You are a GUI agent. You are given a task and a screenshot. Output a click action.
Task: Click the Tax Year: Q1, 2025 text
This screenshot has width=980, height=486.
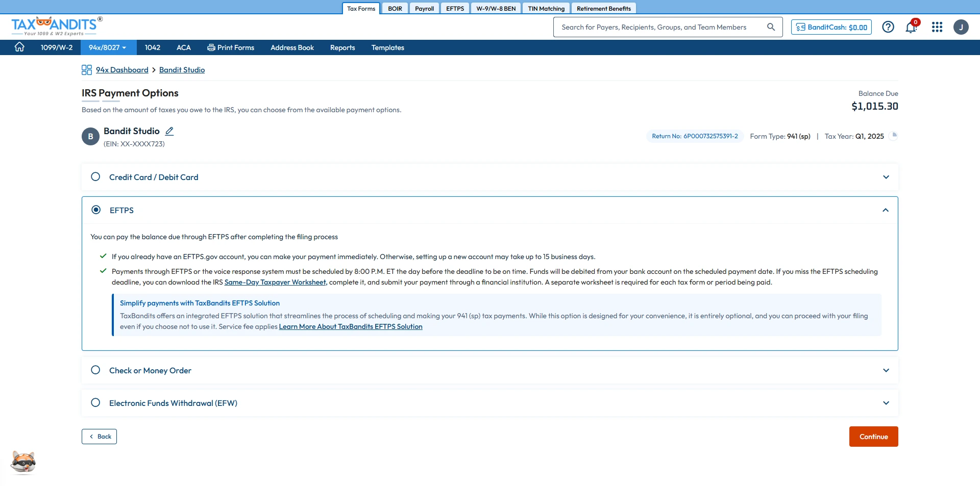tap(854, 136)
